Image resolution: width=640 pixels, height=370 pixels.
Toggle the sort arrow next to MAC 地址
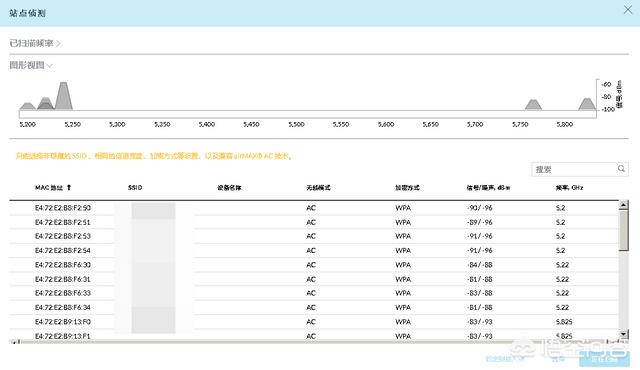(x=69, y=188)
